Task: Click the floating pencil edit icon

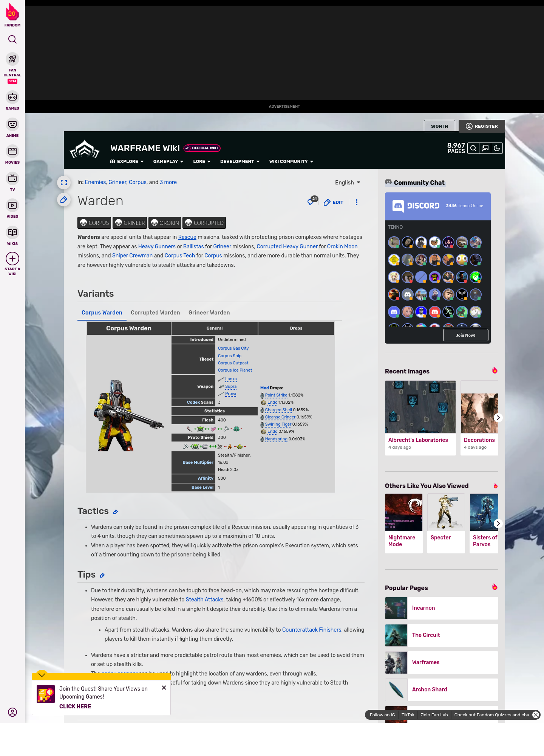Action: click(x=64, y=200)
